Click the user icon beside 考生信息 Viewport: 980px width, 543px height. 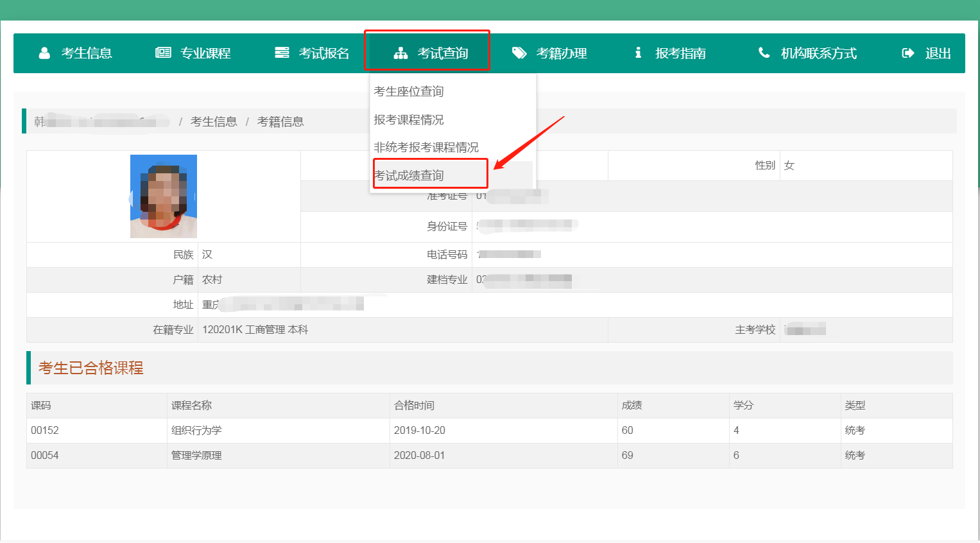coord(44,53)
